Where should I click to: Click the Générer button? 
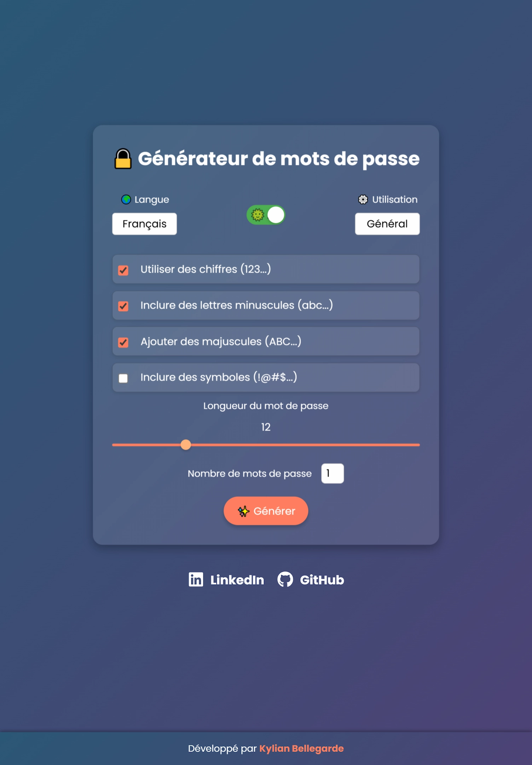pos(266,511)
